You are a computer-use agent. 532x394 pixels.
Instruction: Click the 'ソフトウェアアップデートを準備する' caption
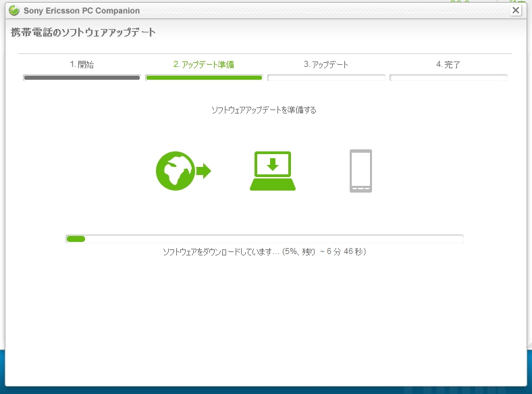[x=264, y=110]
